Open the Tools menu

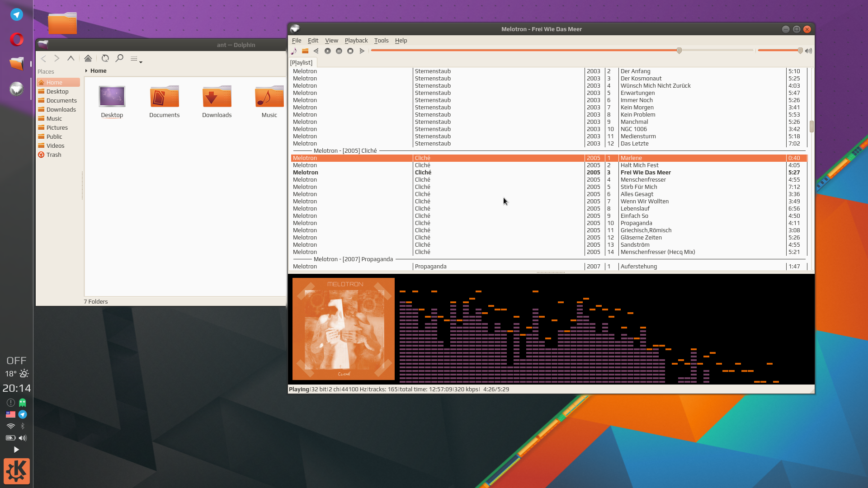(381, 40)
